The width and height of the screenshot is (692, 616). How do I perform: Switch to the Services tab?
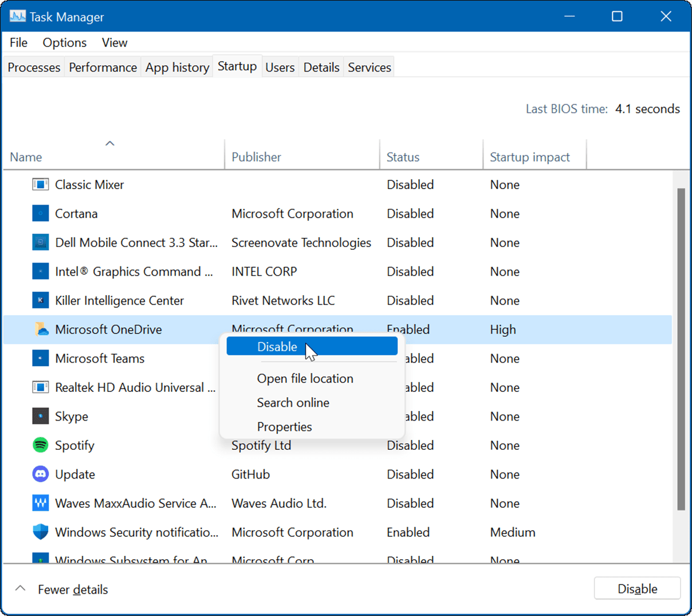pyautogui.click(x=369, y=67)
